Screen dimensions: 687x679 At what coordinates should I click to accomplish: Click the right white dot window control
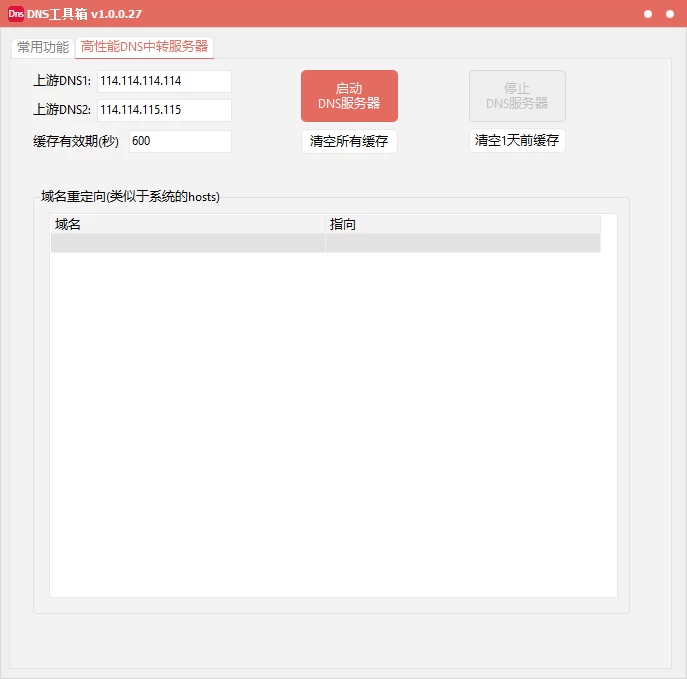click(669, 14)
